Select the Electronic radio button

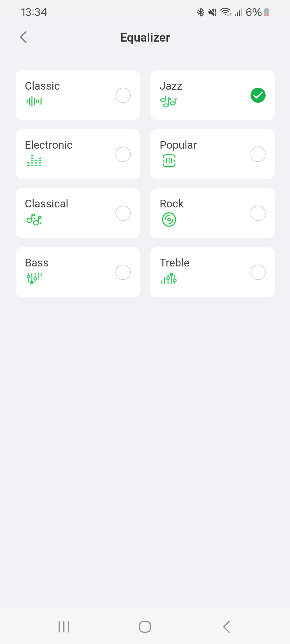(123, 154)
